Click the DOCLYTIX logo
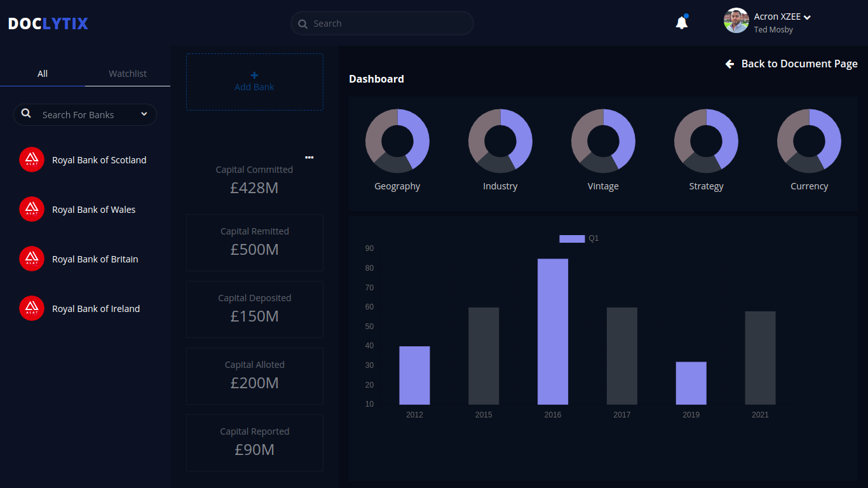Image resolution: width=868 pixels, height=488 pixels. point(48,24)
